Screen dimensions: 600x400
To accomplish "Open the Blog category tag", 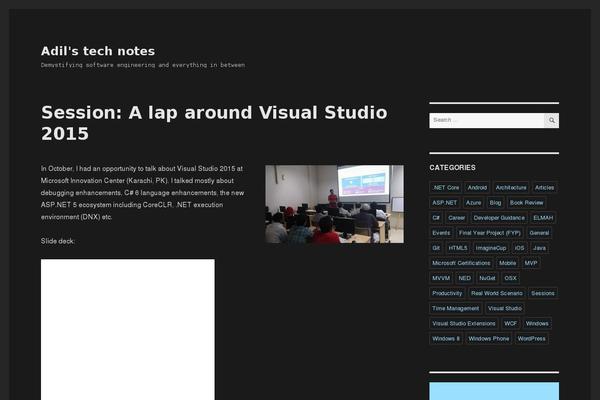I will [x=495, y=202].
